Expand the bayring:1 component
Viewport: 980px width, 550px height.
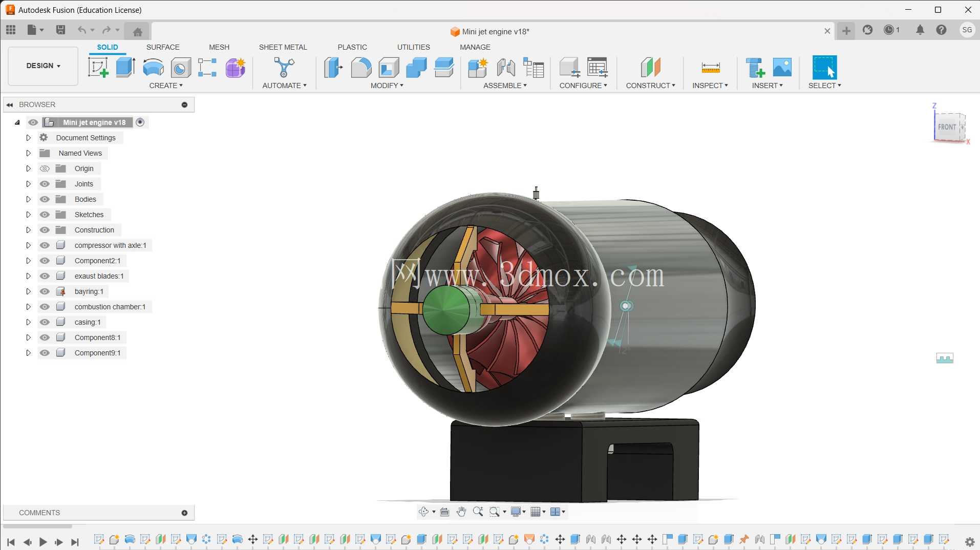pos(28,291)
